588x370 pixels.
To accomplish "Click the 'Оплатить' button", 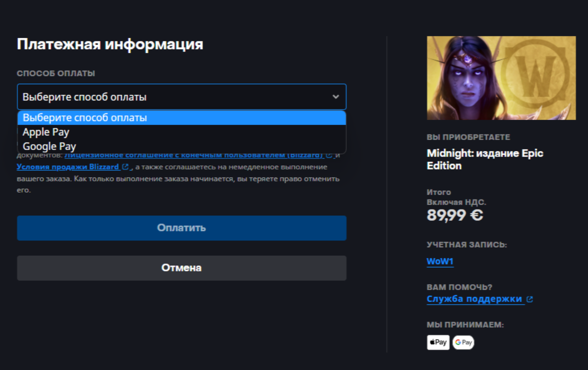I will point(181,227).
